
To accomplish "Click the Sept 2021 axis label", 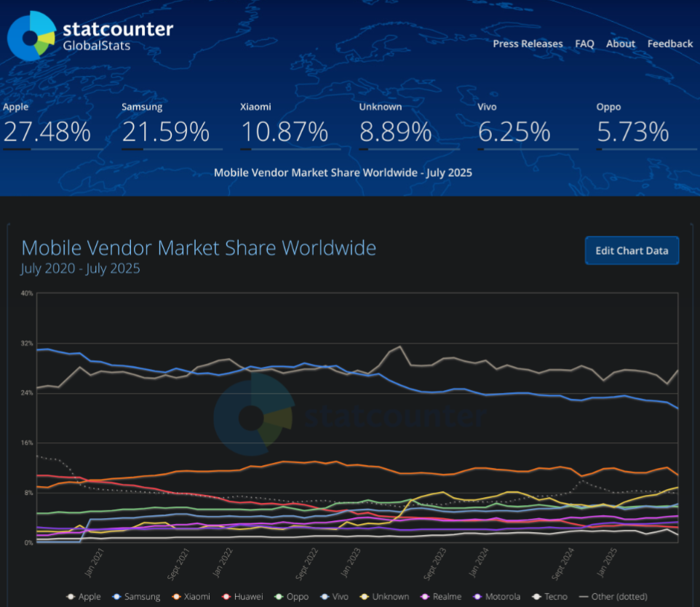I will [x=178, y=563].
